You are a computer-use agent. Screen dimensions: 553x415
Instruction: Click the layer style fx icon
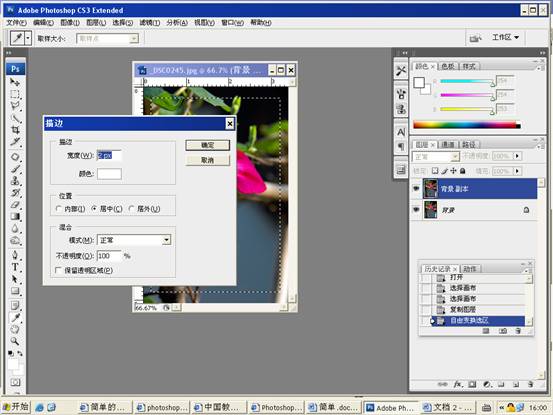coord(458,384)
